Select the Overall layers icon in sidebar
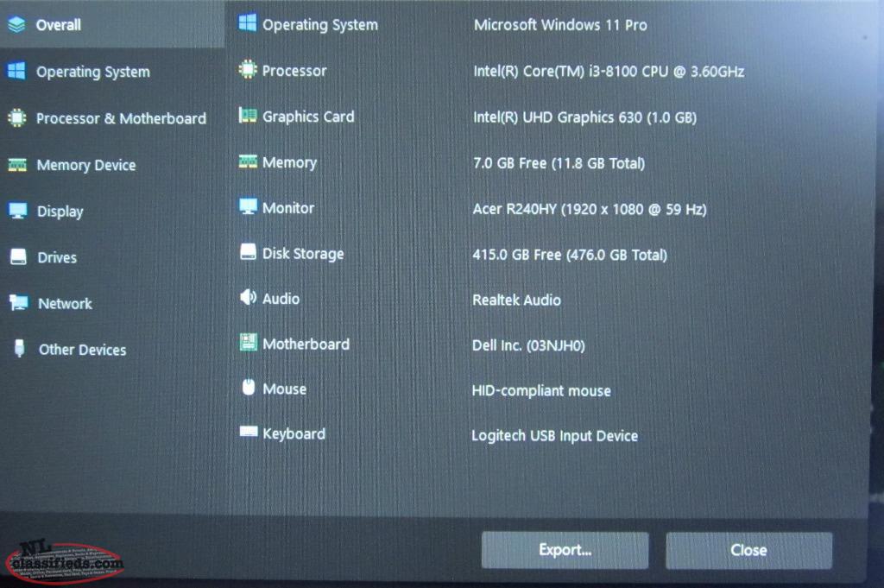 [x=17, y=24]
